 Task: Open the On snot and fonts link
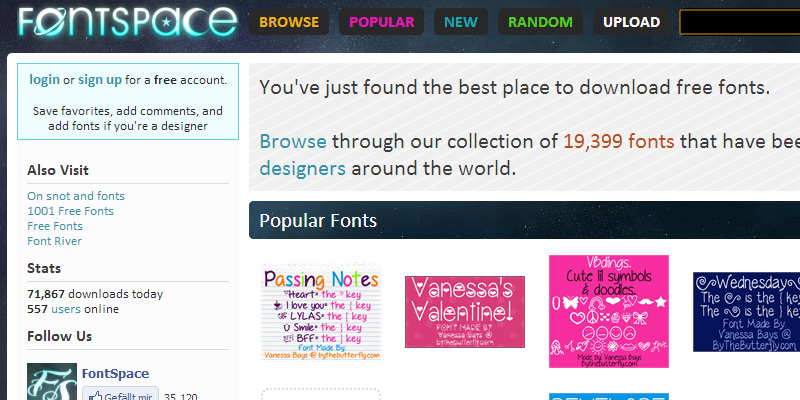76,196
